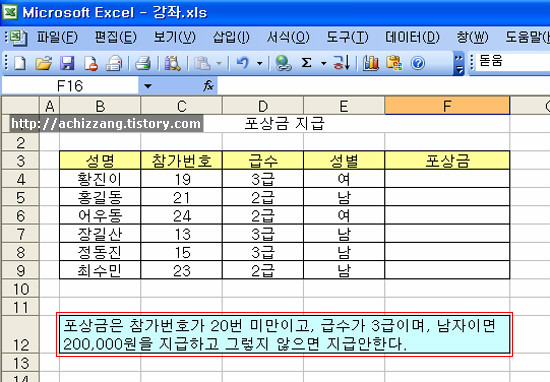Select the cell containing 황진이

[x=100, y=179]
